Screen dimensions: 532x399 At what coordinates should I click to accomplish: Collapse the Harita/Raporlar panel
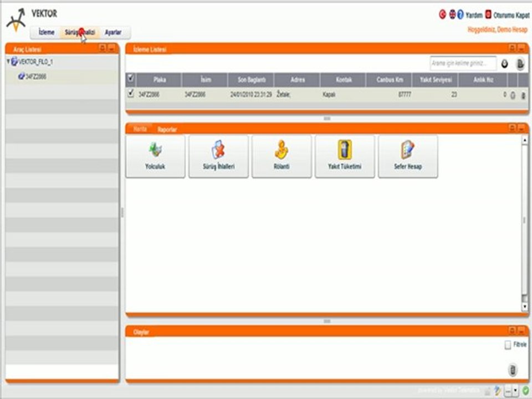[522, 128]
